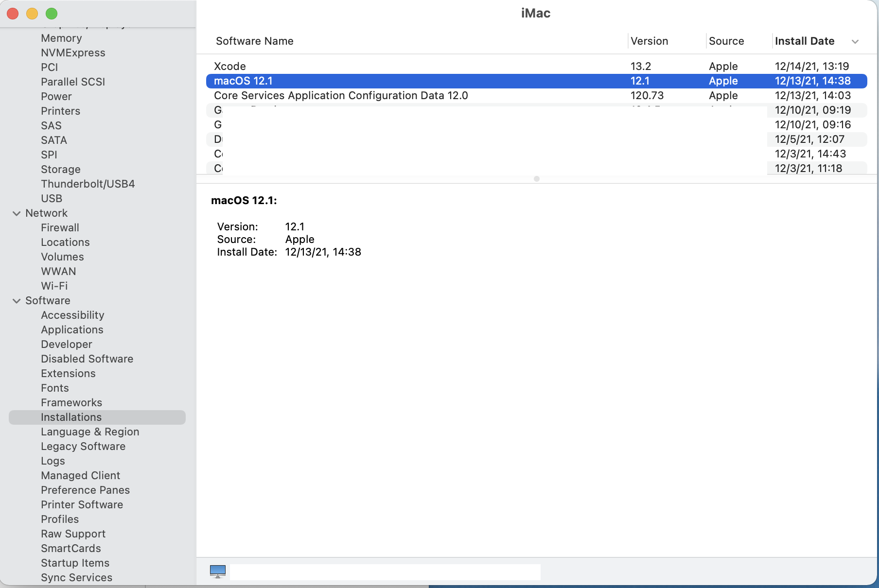The image size is (879, 588).
Task: Select Printer Software in the sidebar
Action: point(82,505)
